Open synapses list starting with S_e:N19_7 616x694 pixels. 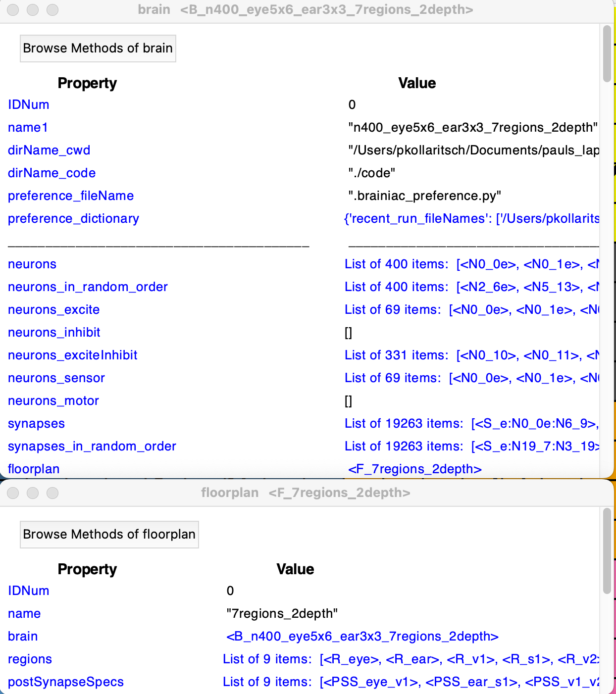(x=471, y=446)
